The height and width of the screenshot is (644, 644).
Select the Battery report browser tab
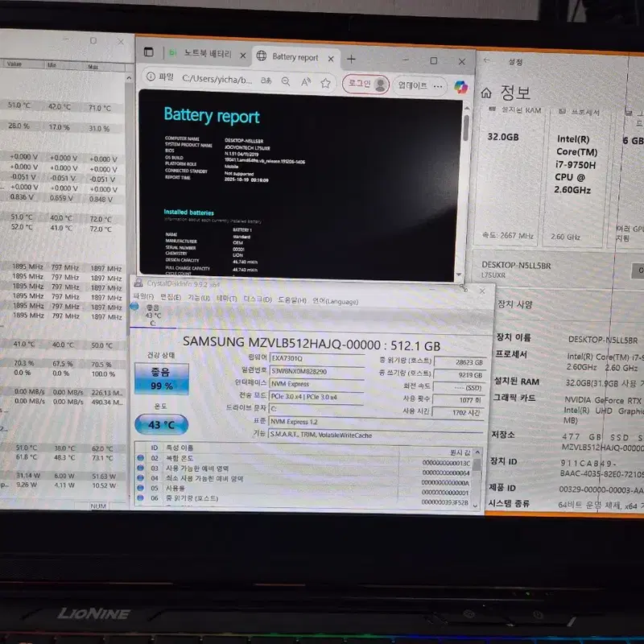pos(295,57)
